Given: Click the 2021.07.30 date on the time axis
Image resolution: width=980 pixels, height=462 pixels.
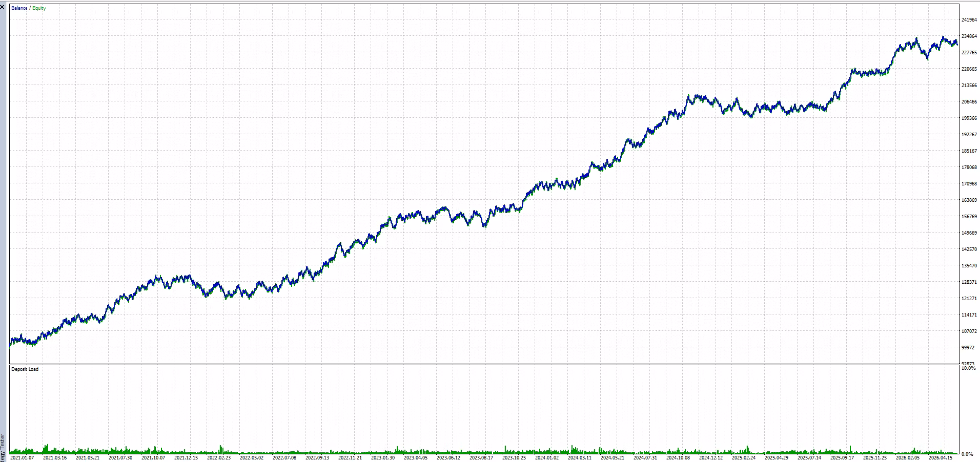Looking at the screenshot, I should coord(120,458).
